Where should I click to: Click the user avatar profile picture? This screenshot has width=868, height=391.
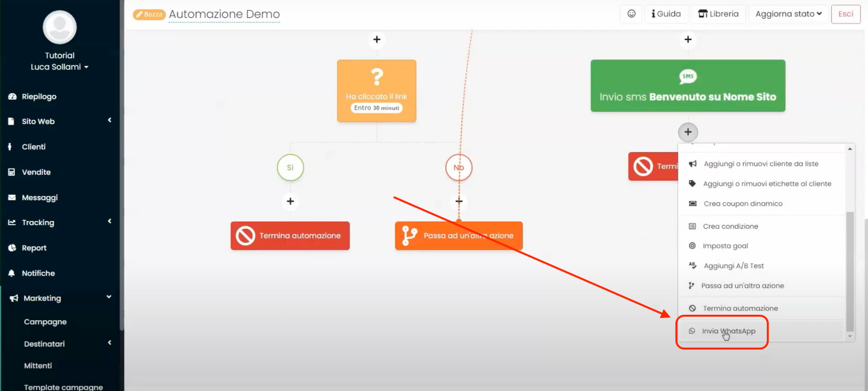click(x=60, y=27)
